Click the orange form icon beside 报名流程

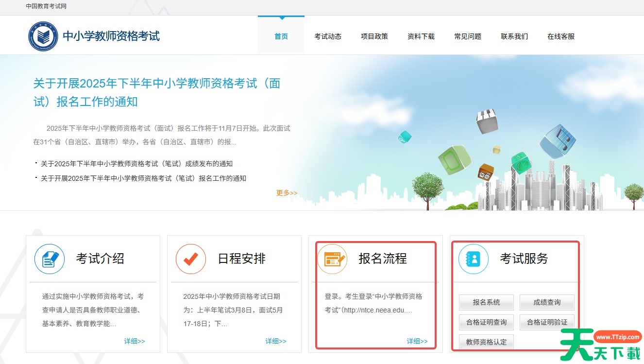[332, 259]
